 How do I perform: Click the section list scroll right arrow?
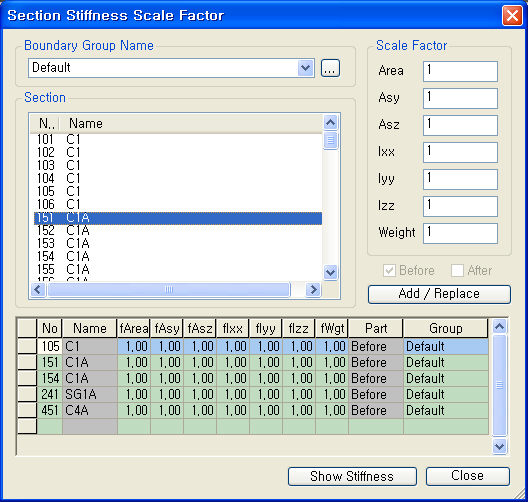[313, 290]
